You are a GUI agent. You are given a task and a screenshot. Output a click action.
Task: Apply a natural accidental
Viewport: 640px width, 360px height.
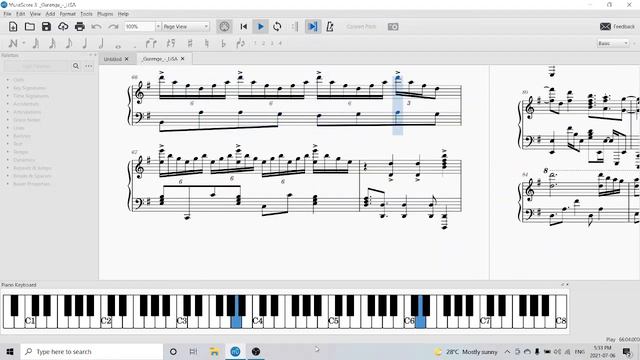coord(207,43)
